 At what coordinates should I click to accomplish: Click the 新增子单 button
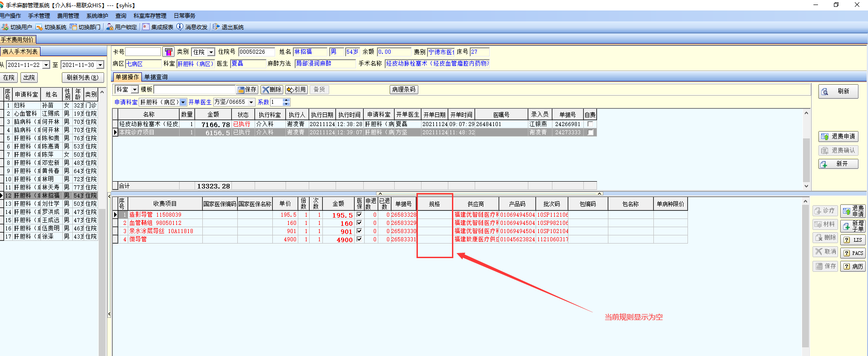[x=853, y=226]
